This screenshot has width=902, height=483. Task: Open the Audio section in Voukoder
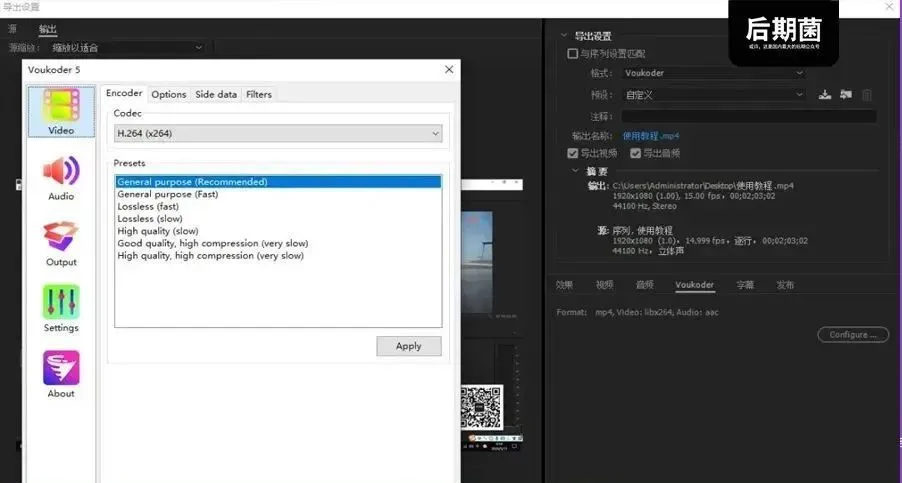tap(61, 178)
